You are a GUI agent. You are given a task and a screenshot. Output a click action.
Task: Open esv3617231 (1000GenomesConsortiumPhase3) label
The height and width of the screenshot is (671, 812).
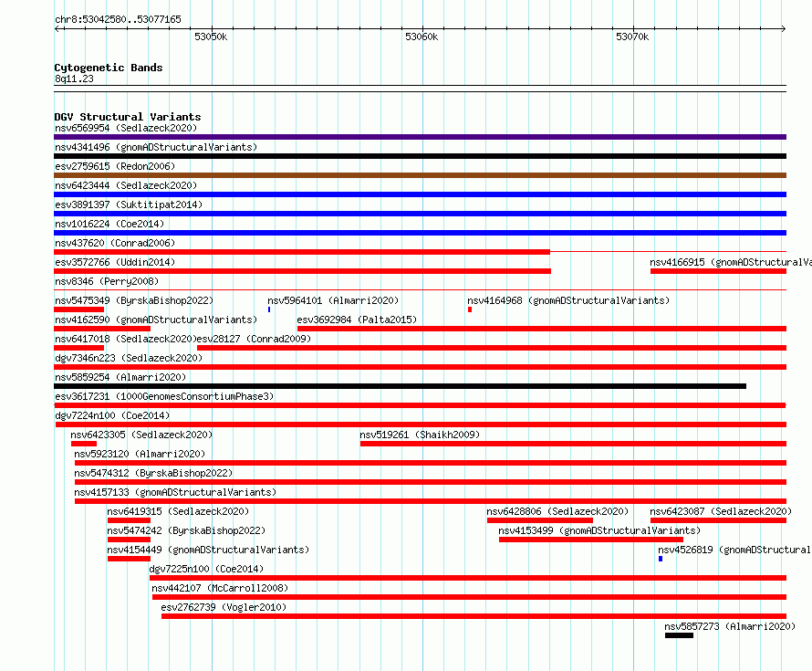164,396
